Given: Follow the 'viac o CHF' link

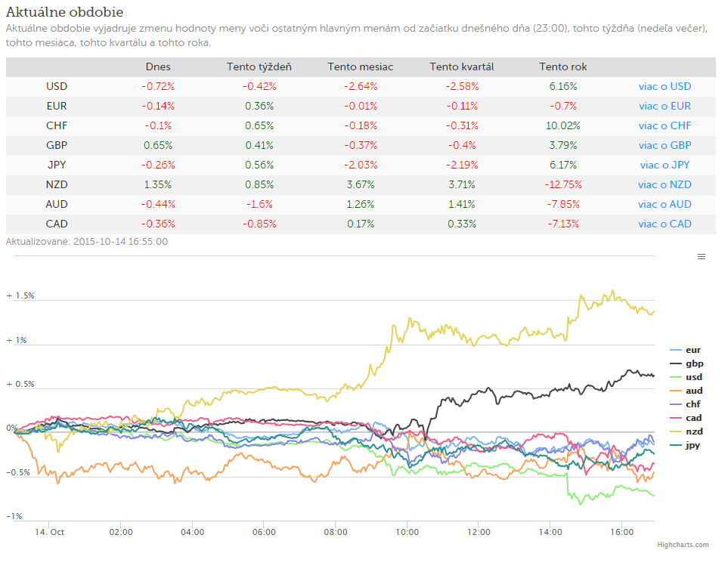Looking at the screenshot, I should tap(664, 125).
